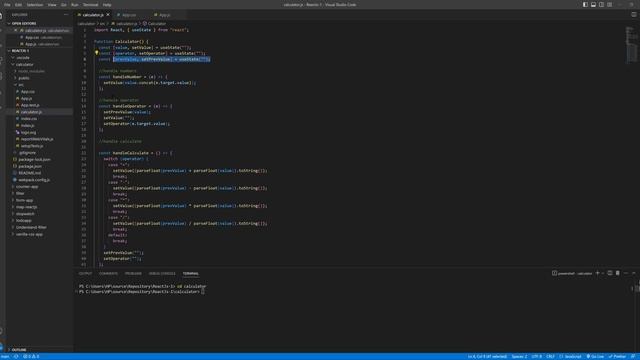Click the JavaScript language mode item
Viewport: 640px width, 360px height.
(570, 356)
